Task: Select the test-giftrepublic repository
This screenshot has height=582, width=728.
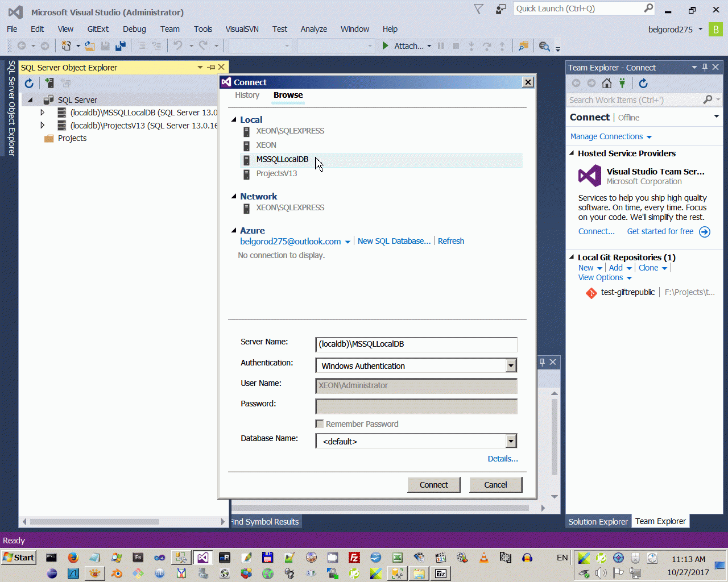Action: pos(628,292)
